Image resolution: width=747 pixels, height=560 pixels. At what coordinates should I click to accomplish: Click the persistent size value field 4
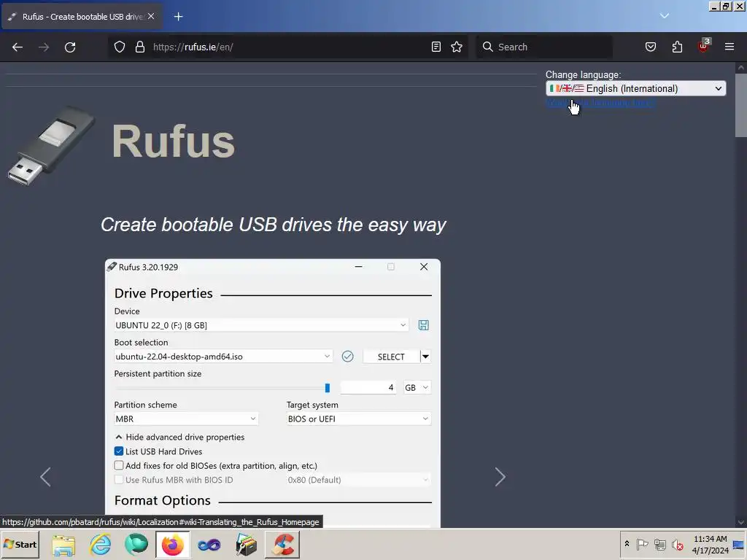coord(368,388)
